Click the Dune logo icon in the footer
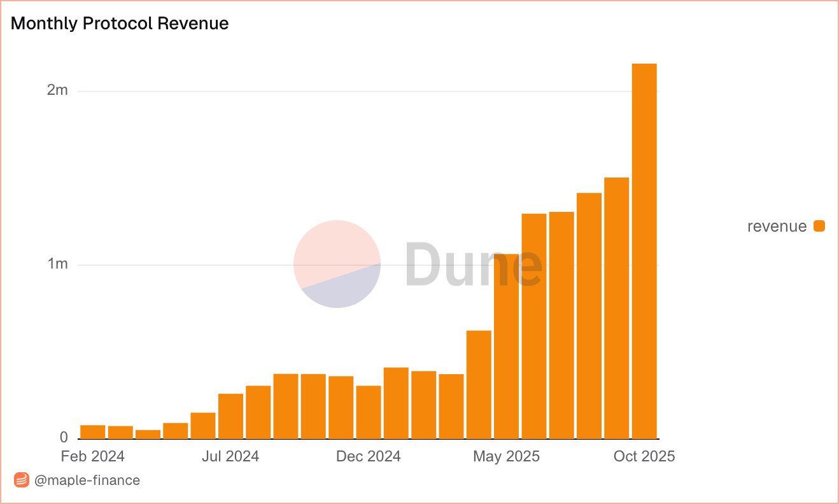 [x=21, y=480]
